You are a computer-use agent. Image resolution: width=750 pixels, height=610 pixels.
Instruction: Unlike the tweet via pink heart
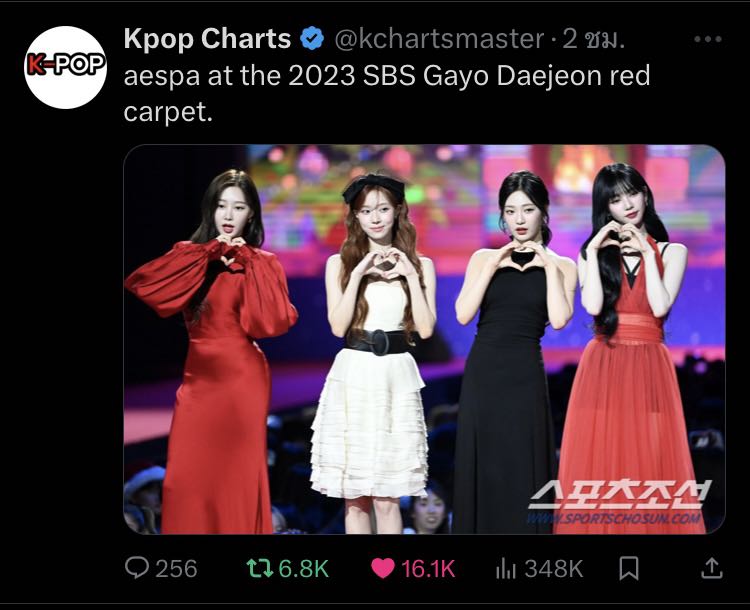383,568
